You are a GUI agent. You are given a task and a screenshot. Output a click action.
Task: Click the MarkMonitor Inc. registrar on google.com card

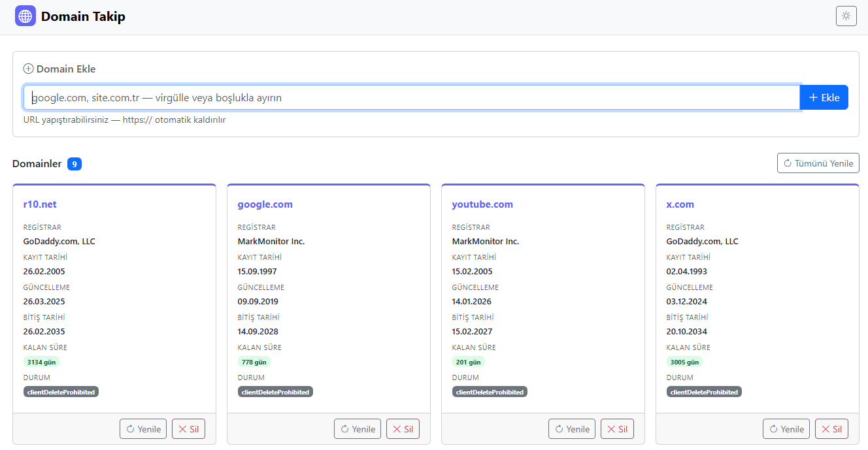[271, 241]
